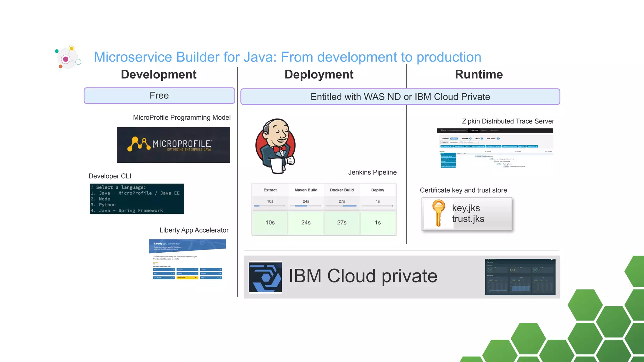Click the Java - MicroProfile / Java EE option
The width and height of the screenshot is (644, 362).
point(135,193)
